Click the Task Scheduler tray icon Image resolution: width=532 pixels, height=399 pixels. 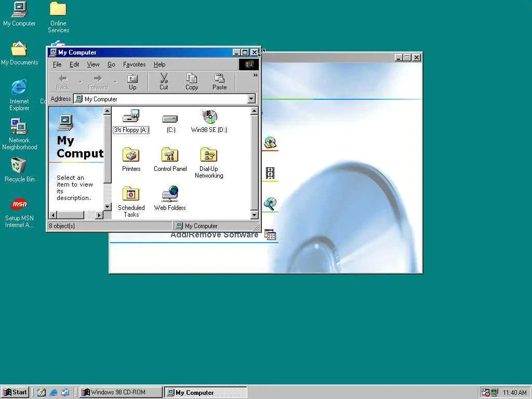[486, 393]
